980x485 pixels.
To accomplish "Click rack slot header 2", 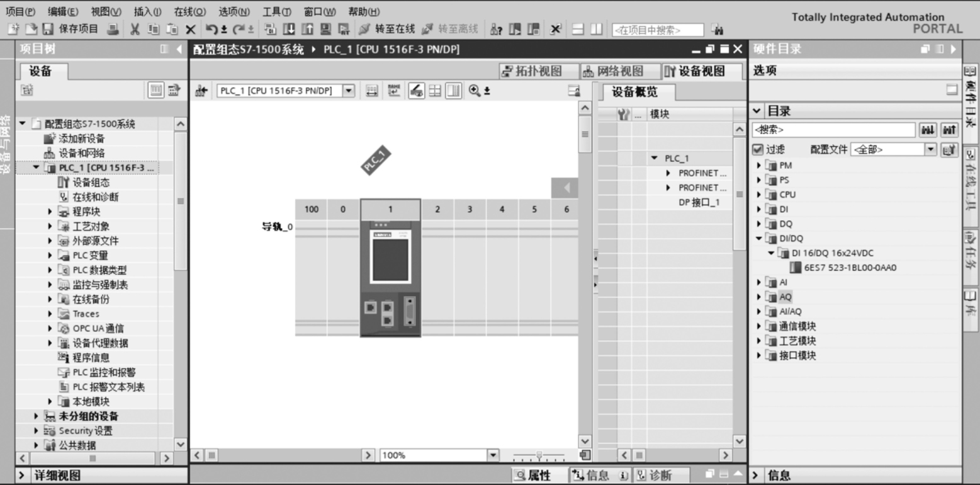I will tap(437, 209).
